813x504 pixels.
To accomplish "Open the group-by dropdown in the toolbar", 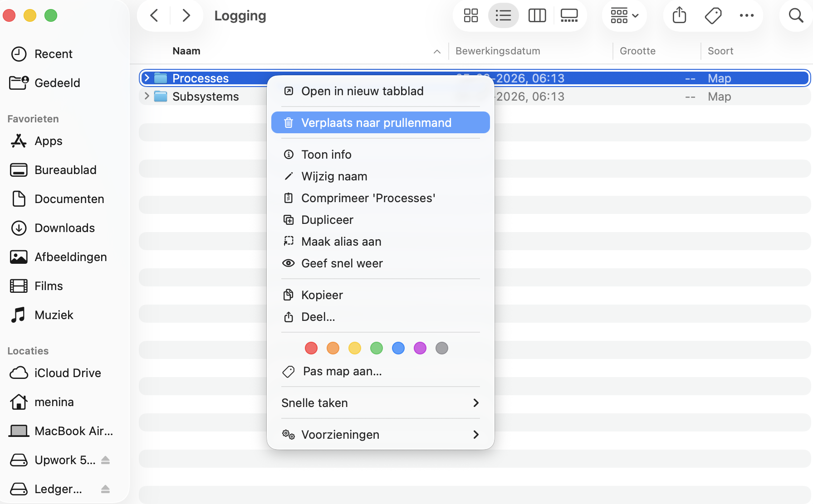I will point(624,15).
